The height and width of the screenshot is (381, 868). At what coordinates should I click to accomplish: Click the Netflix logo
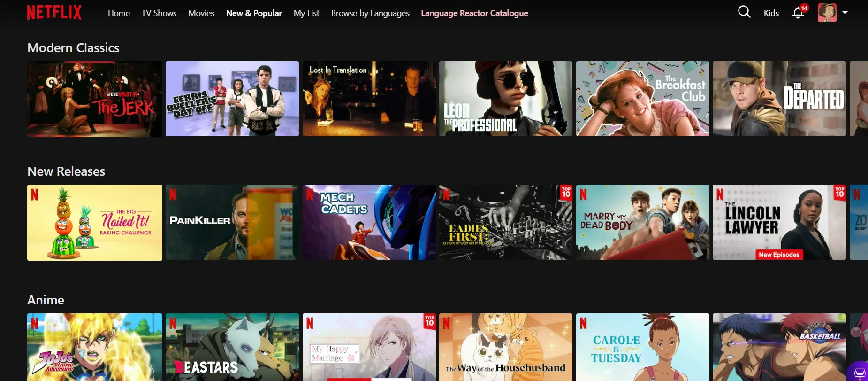[x=54, y=12]
